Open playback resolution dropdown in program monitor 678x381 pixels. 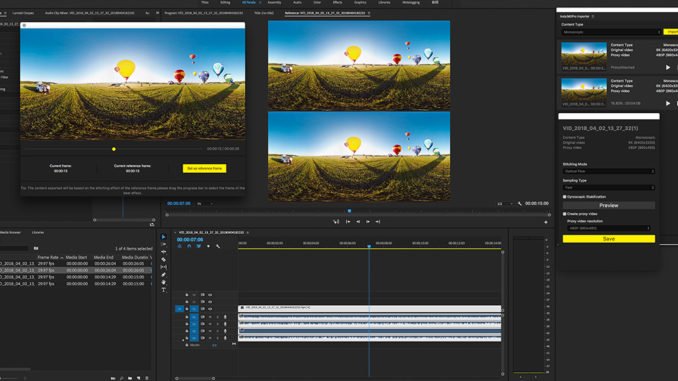[x=504, y=204]
